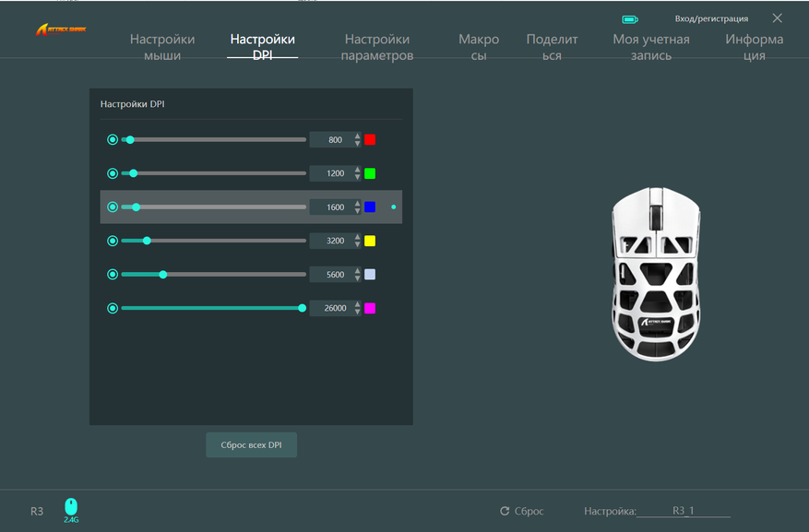809x532 pixels.
Task: Pick the red color swatch for 800 DPI
Action: (x=370, y=140)
